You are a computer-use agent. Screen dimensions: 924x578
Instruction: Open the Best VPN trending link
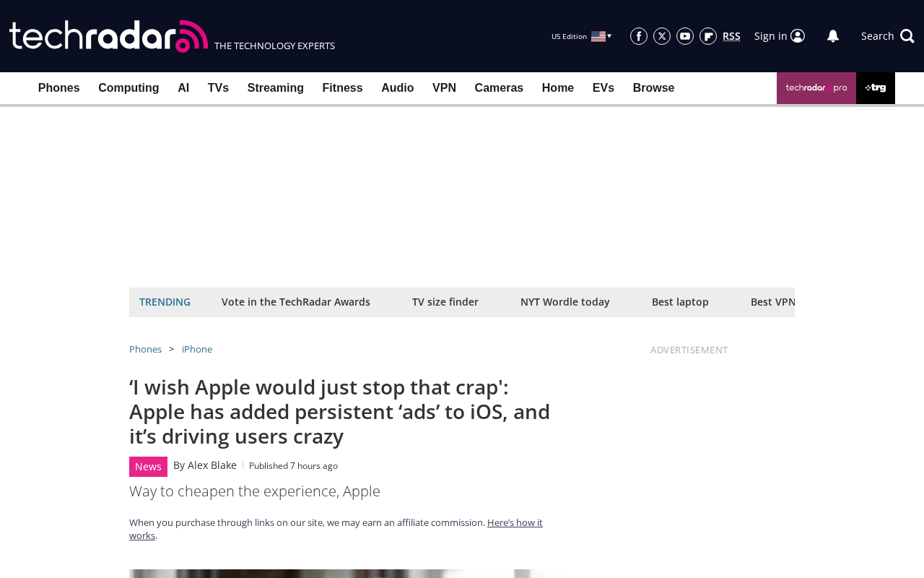pyautogui.click(x=772, y=302)
